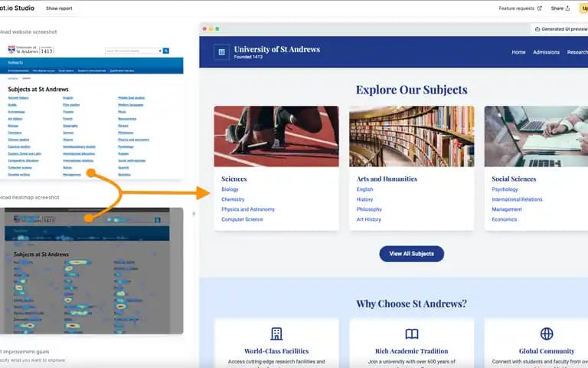Click the Generated UI preview label

click(x=564, y=29)
